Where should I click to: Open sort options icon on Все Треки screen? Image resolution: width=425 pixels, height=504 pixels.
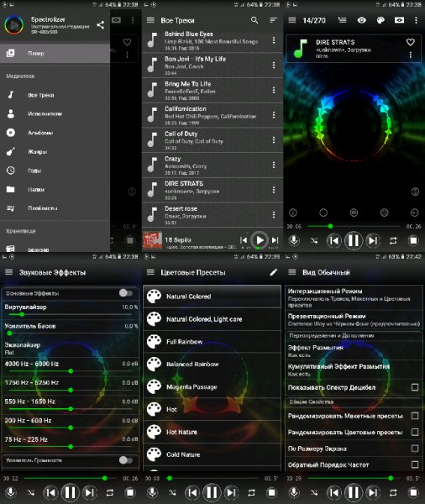[x=273, y=20]
